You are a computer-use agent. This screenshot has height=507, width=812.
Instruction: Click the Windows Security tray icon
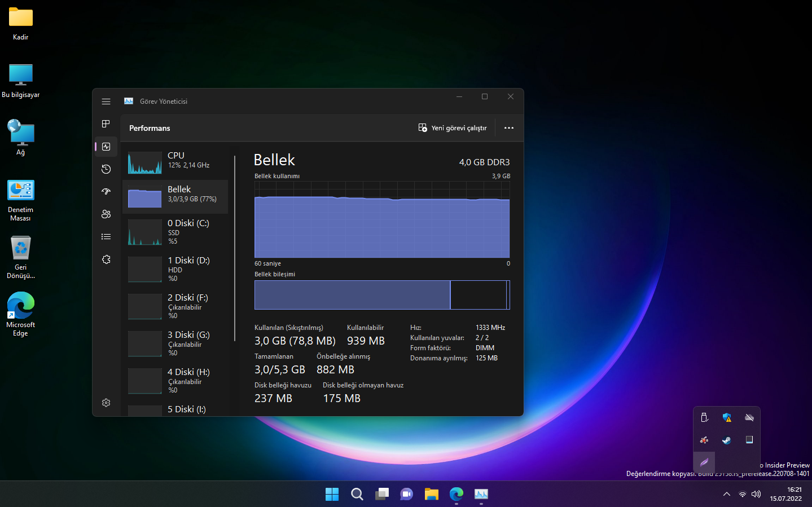pyautogui.click(x=726, y=417)
